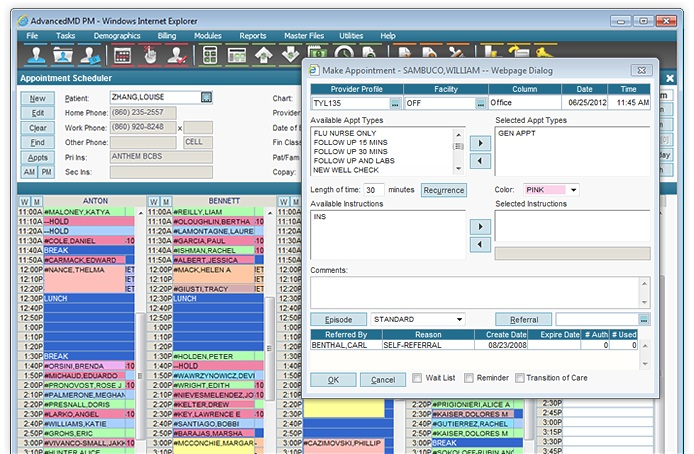
Task: Click the downward arrow dollar icon
Action: pos(290,54)
